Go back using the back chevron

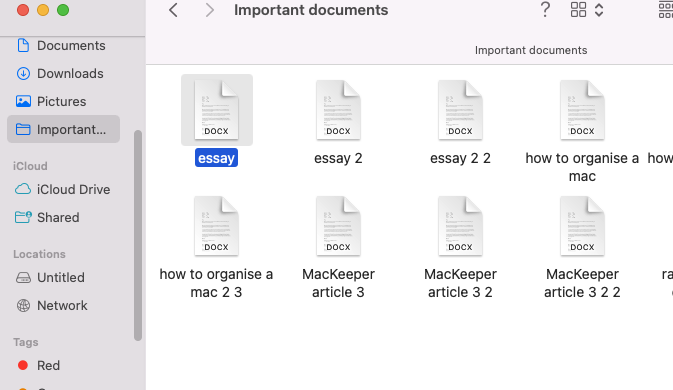point(173,10)
